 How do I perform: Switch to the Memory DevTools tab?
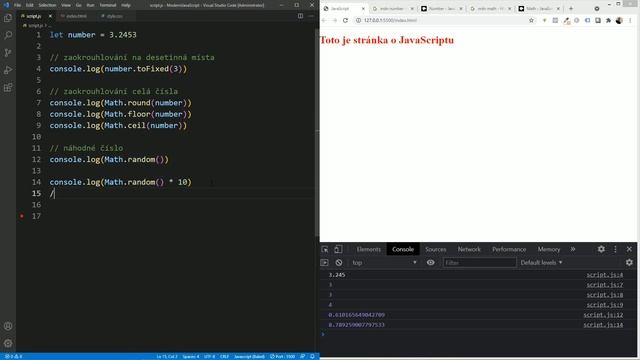549,249
